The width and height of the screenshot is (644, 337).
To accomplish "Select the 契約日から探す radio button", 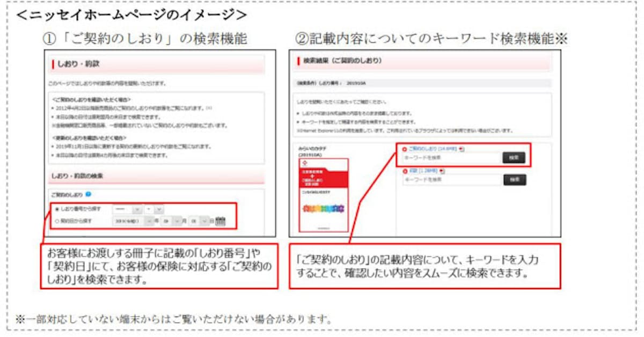I will click(57, 221).
